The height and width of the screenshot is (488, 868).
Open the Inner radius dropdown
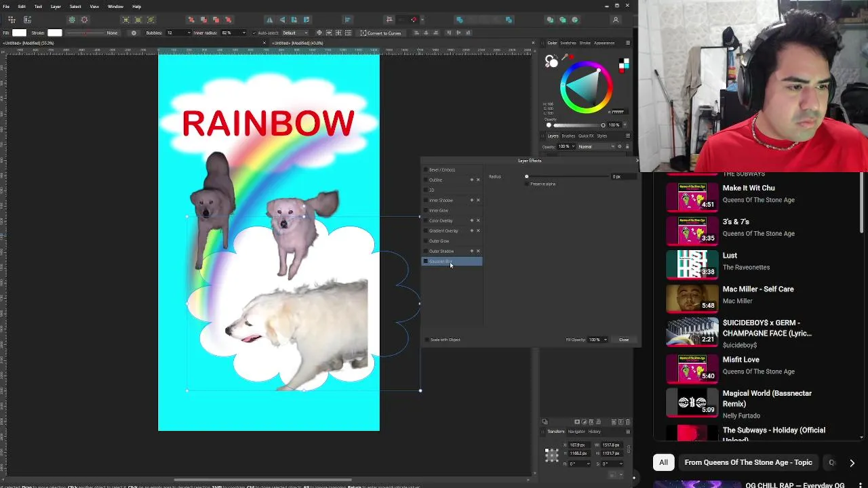point(243,33)
